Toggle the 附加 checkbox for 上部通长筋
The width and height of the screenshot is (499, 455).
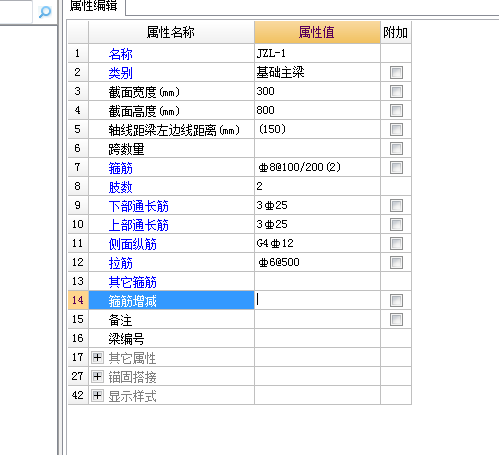(396, 224)
